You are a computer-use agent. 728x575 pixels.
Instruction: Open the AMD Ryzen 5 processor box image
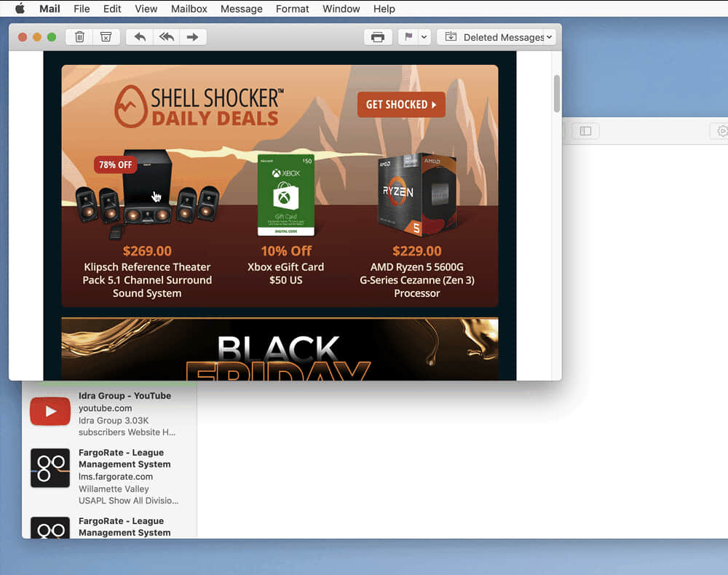coord(417,194)
